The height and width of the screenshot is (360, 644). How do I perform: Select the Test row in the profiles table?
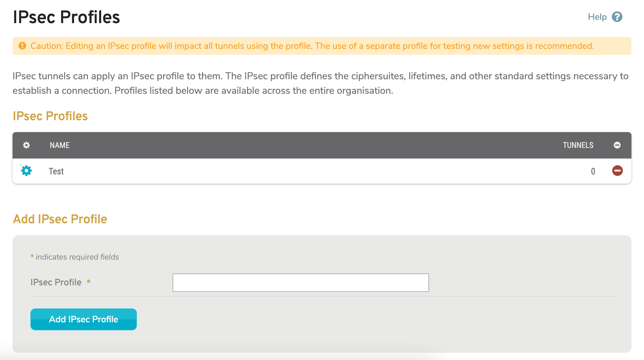click(x=56, y=171)
